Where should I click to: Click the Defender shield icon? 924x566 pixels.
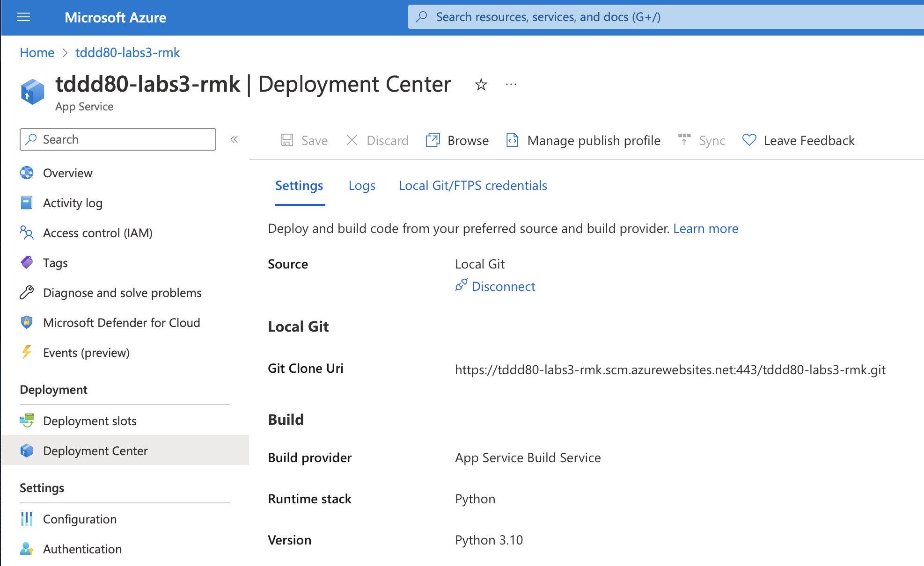point(27,322)
